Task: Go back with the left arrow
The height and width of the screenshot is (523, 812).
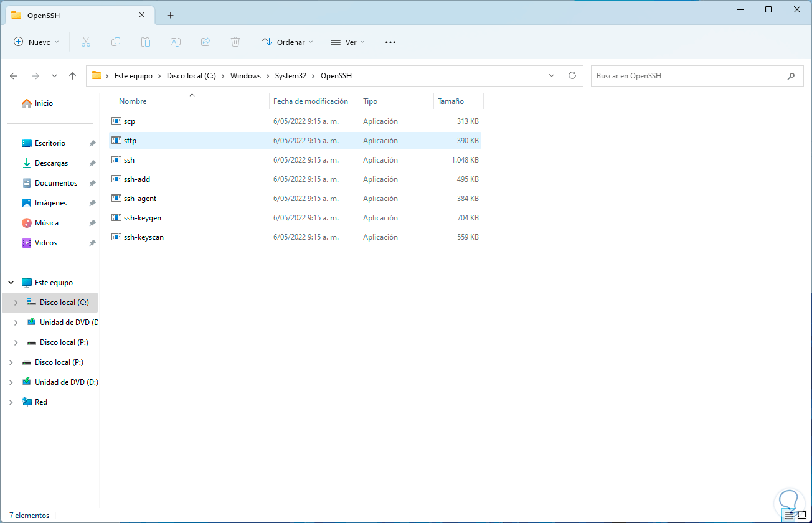Action: (x=14, y=76)
